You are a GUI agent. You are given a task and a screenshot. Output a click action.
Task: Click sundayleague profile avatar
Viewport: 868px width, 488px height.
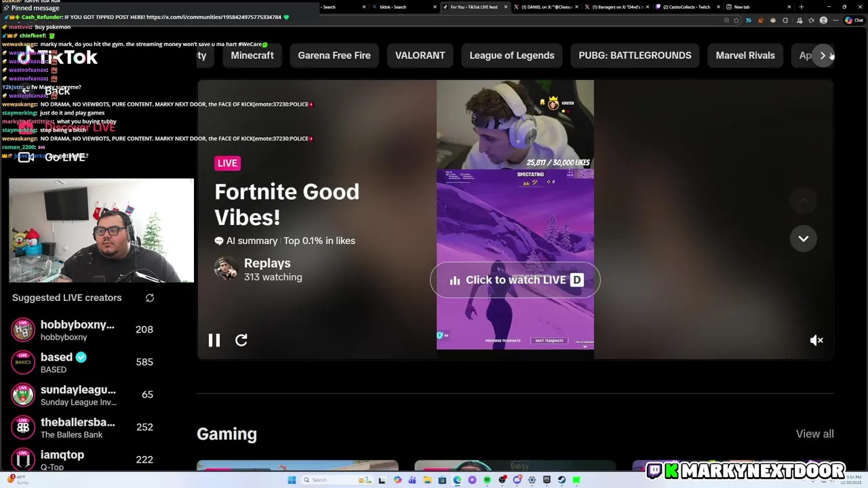coord(23,395)
